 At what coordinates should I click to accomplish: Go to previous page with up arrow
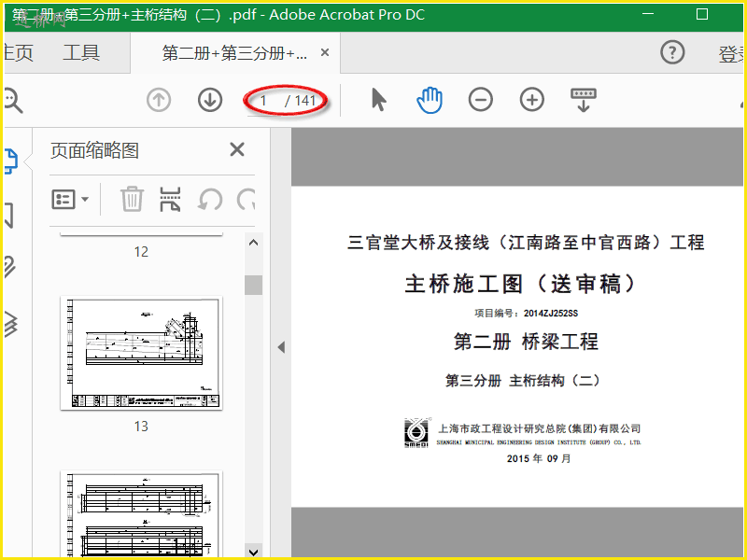click(x=159, y=100)
